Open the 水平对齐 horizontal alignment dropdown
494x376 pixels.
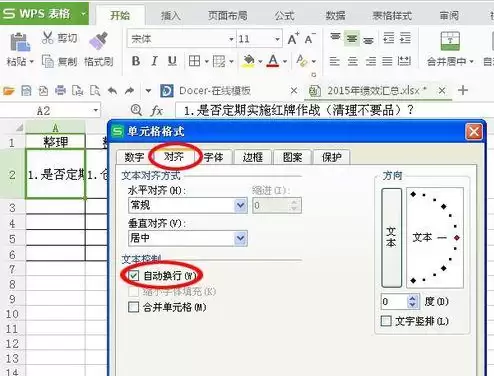pyautogui.click(x=240, y=205)
